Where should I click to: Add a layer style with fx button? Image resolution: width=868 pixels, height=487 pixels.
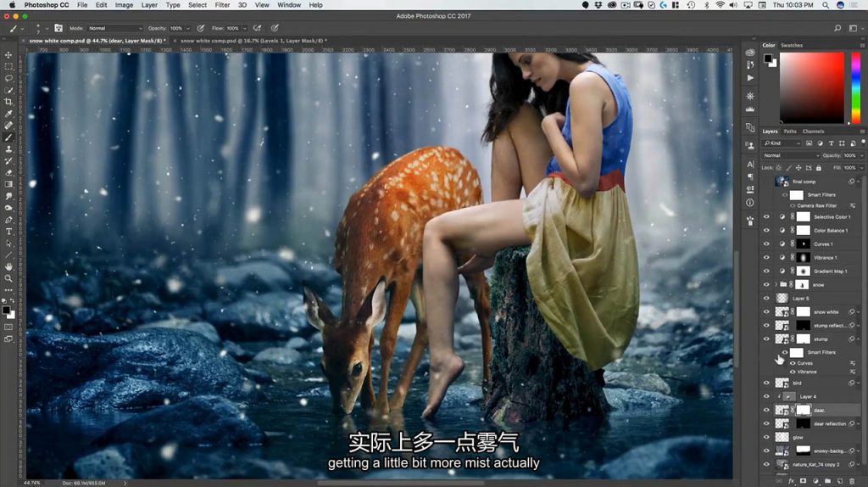[791, 481]
